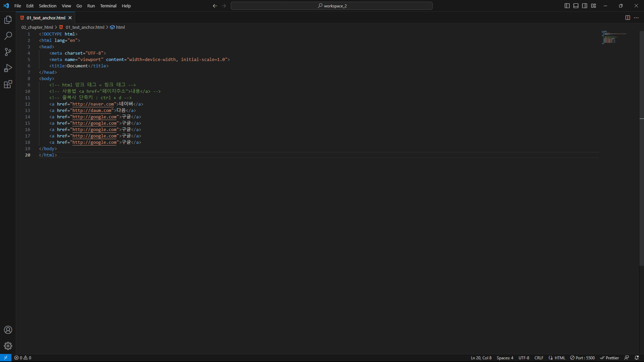This screenshot has width=644, height=362.
Task: Click the workspace_2 command center search box
Action: pos(331,6)
